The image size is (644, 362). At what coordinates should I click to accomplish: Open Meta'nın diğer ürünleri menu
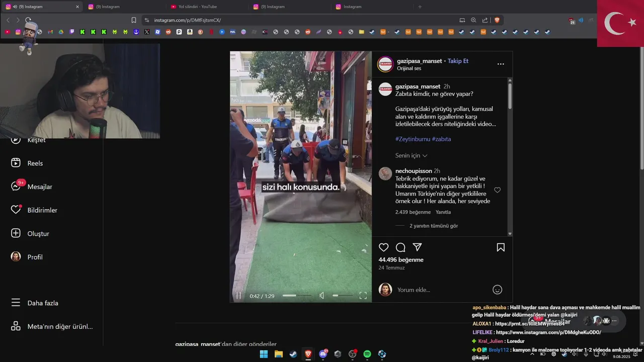coord(52,326)
